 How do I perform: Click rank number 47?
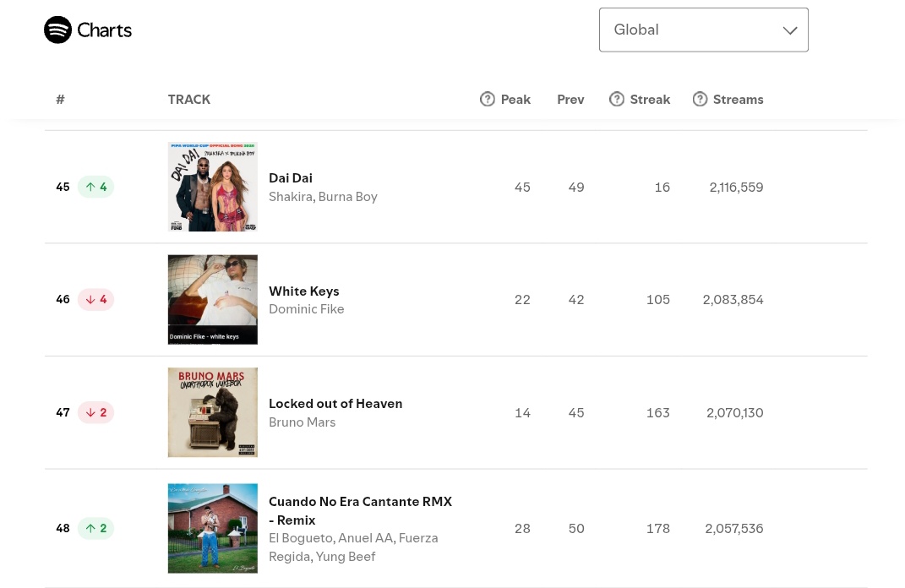pos(63,412)
